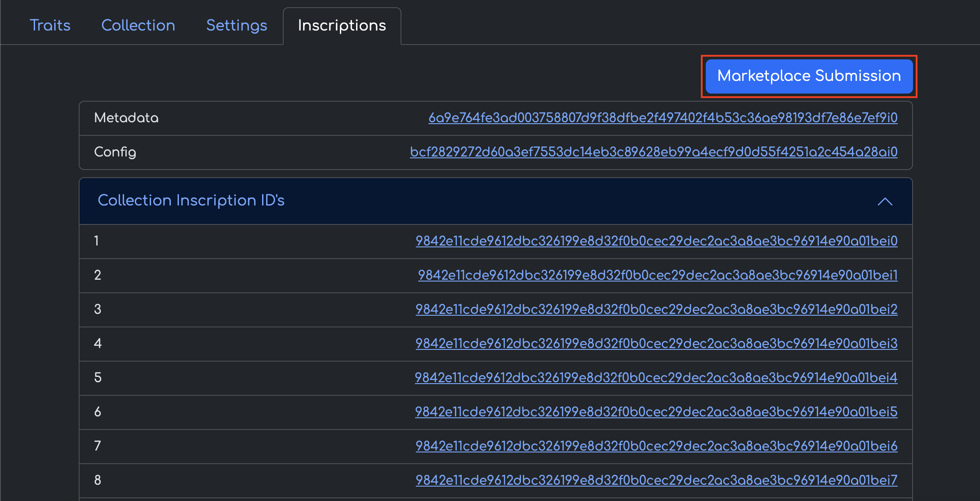Open the Metadata inscription ID link
The image size is (980, 501).
663,118
